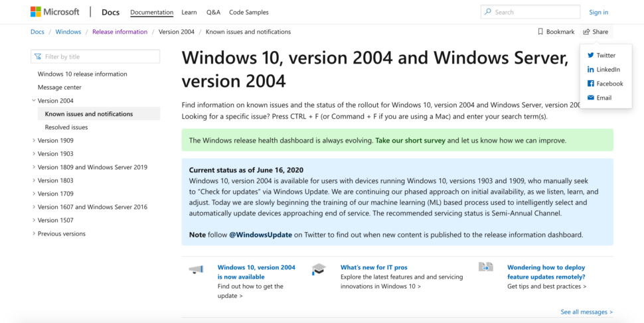The width and height of the screenshot is (644, 323).
Task: Open Windows 10, version 2004 is now available
Action: pyautogui.click(x=256, y=272)
